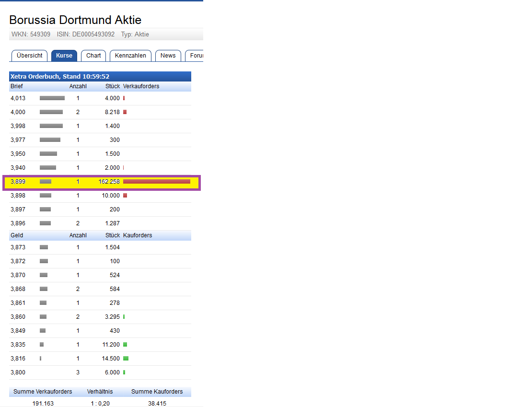Click the Summe Verkauforders label
Viewport: 532px width, 407px height.
point(43,392)
